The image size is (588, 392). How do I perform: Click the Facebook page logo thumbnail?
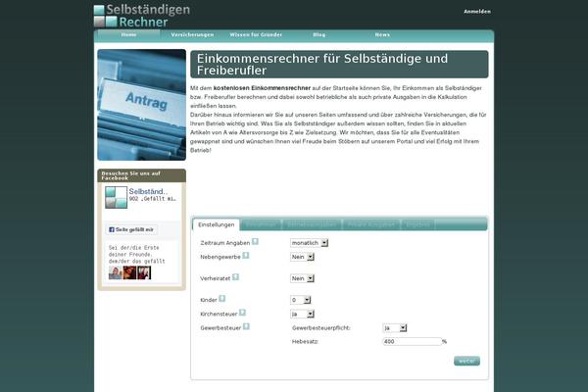click(116, 197)
